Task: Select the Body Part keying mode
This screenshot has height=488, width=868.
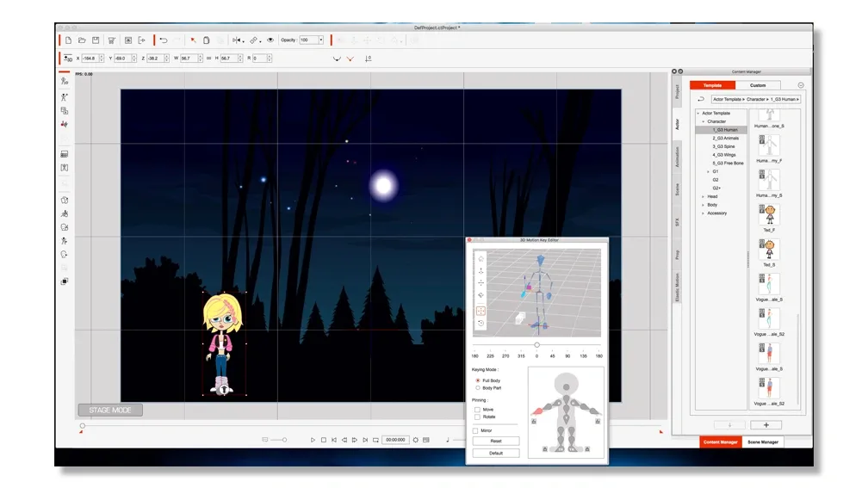Action: 478,388
